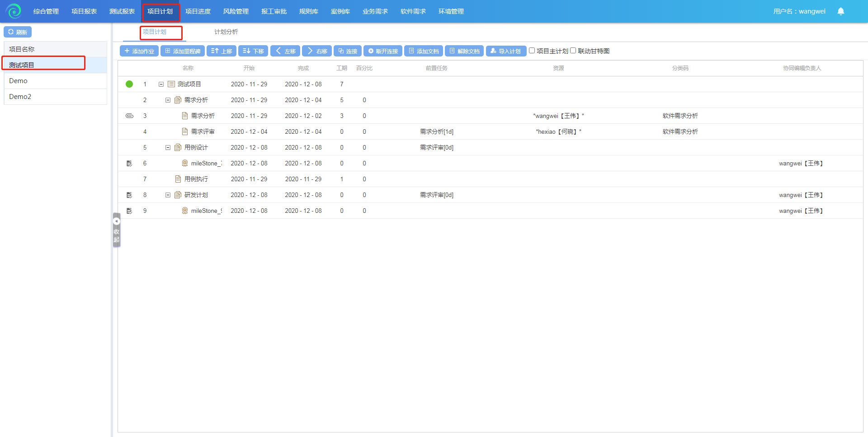Click the notification bell icon
This screenshot has width=868, height=437.
pyautogui.click(x=840, y=11)
